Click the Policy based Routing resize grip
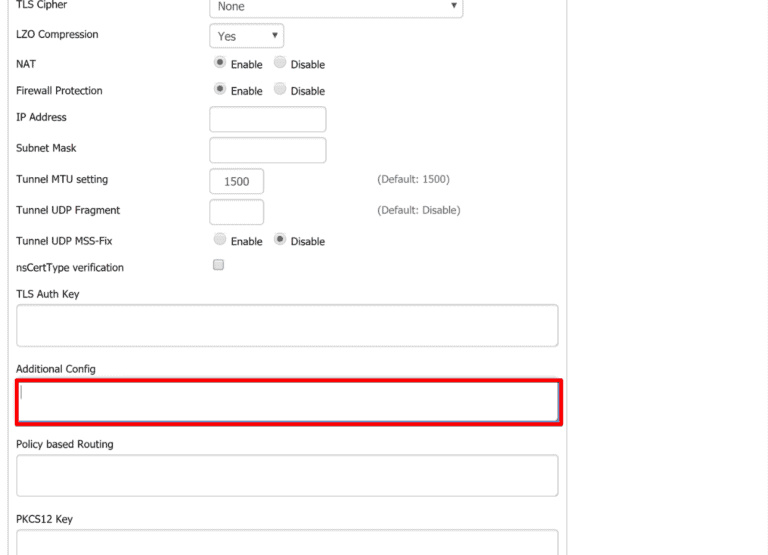Viewport: 768px width, 555px height. pyautogui.click(x=554, y=492)
